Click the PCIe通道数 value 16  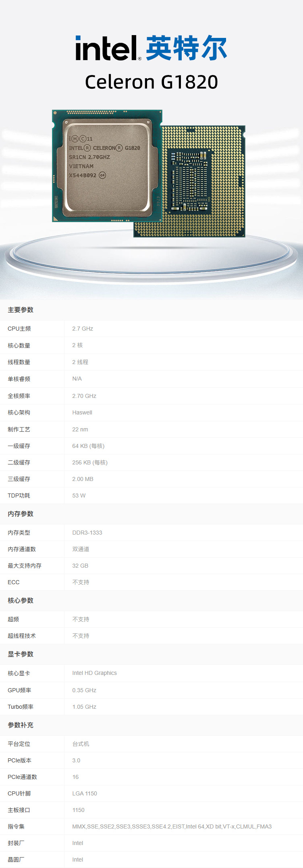click(x=75, y=777)
